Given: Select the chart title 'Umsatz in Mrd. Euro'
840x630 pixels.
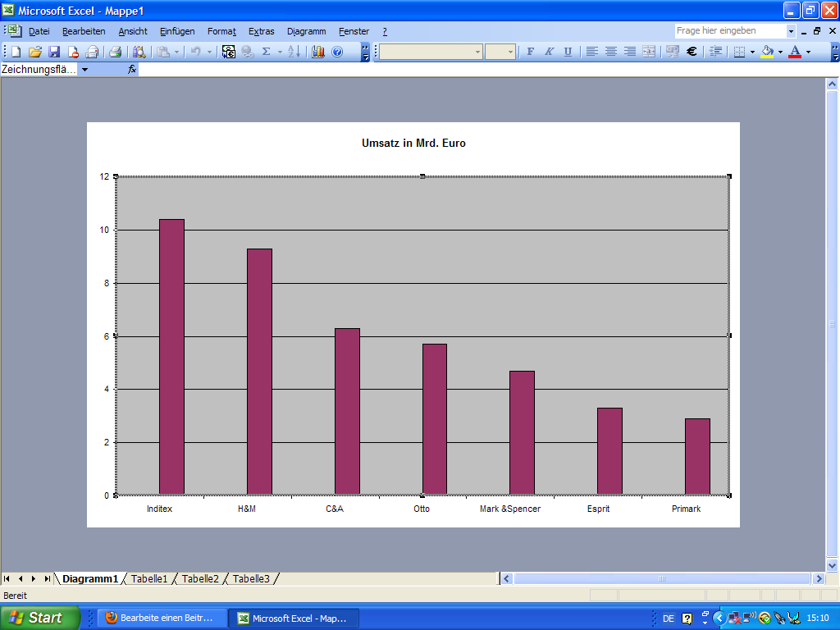Looking at the screenshot, I should [x=413, y=143].
